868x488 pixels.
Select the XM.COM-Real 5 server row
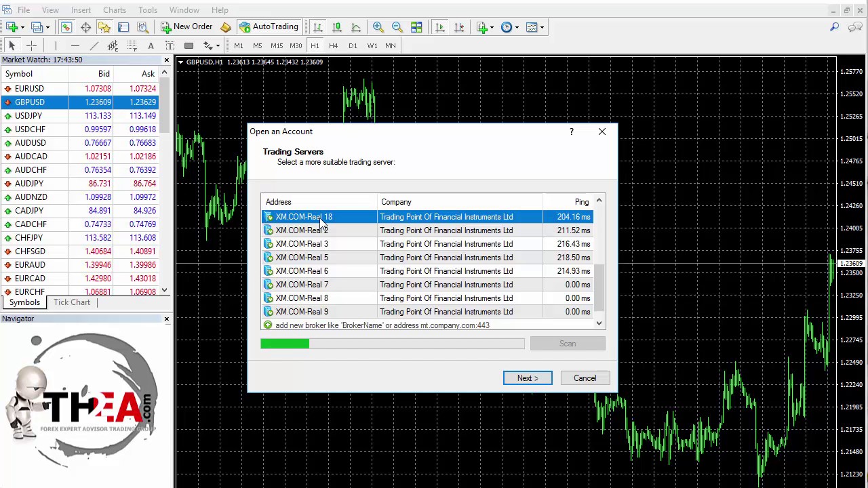click(427, 258)
